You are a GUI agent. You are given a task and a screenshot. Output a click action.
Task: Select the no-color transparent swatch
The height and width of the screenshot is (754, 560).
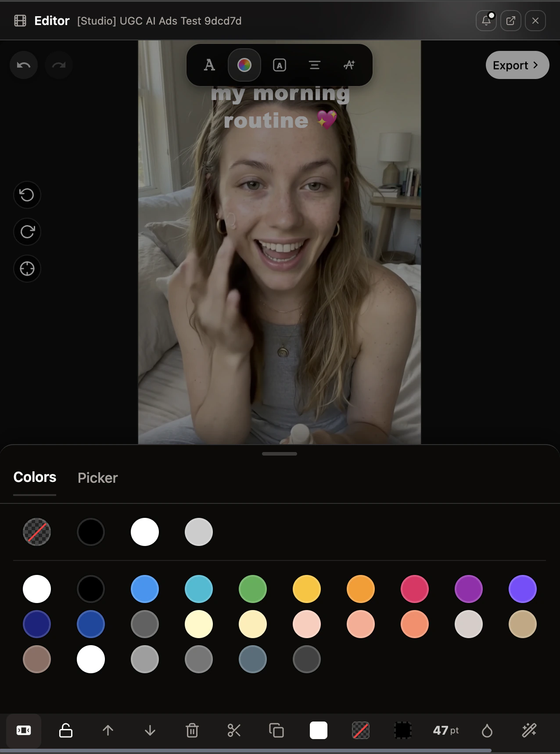(x=37, y=532)
